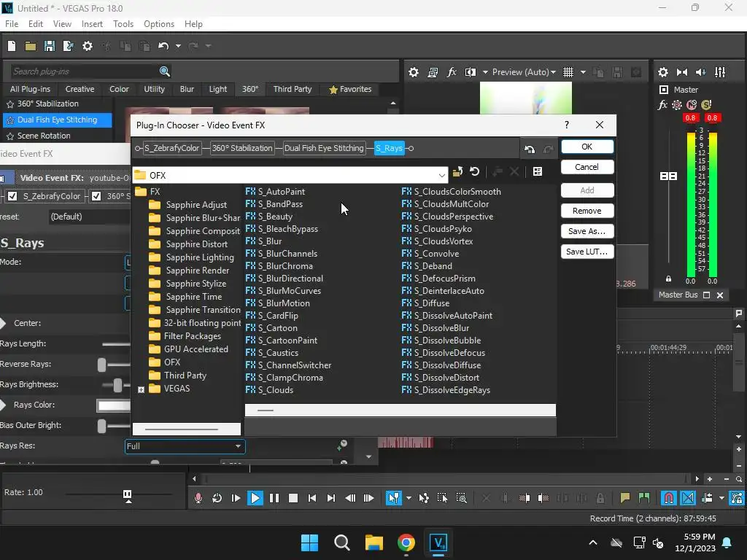
Task: Click OK in the Plug-In Chooser
Action: pyautogui.click(x=587, y=147)
